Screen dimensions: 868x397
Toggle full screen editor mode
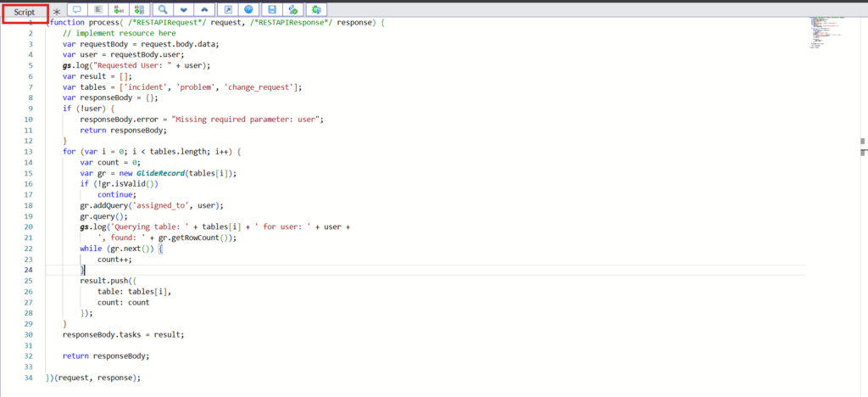point(228,10)
